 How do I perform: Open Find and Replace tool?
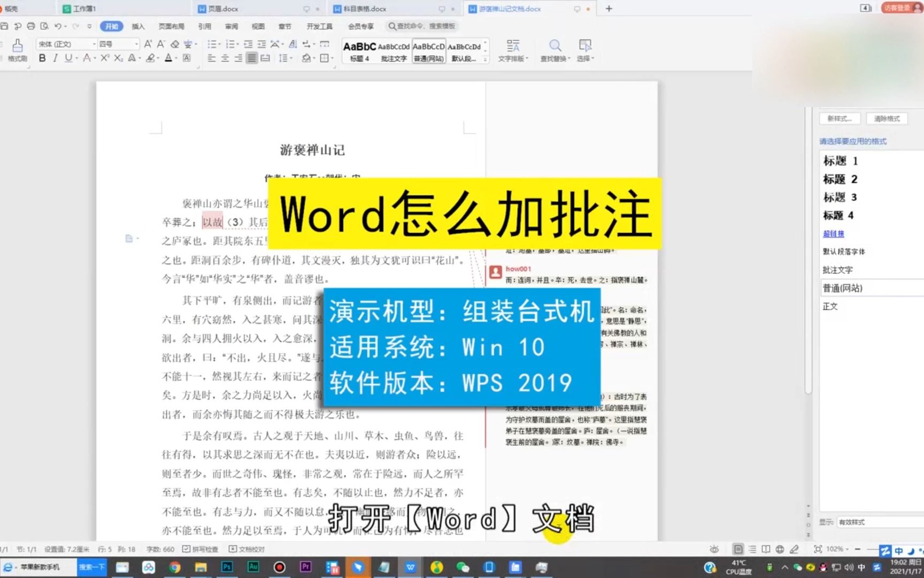coord(555,51)
